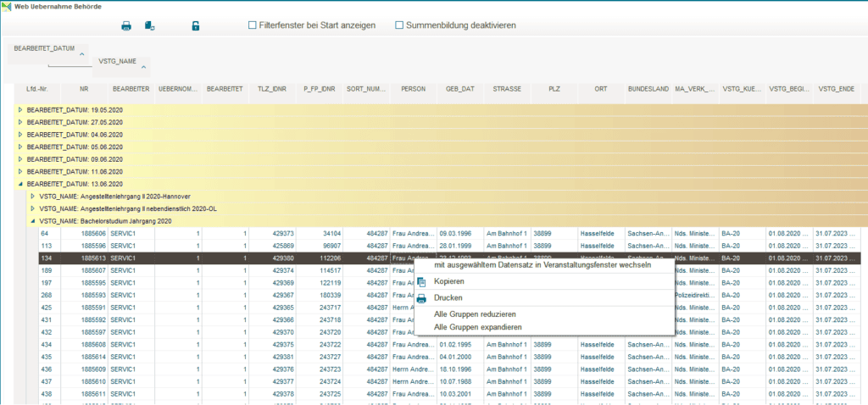Expand the BEARBEITET_DATUM: 04.06.2020 group
This screenshot has height=405, width=868.
pyautogui.click(x=20, y=135)
